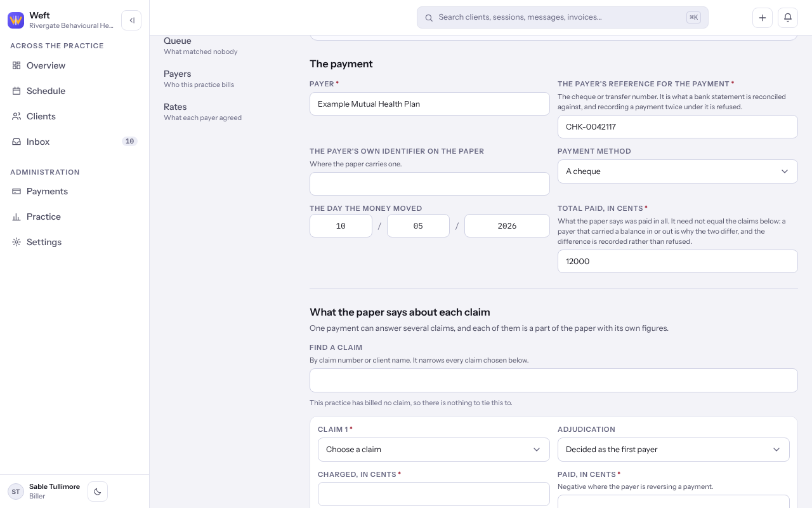
Task: Click the Sable Tullimore profile name
Action: [55, 487]
